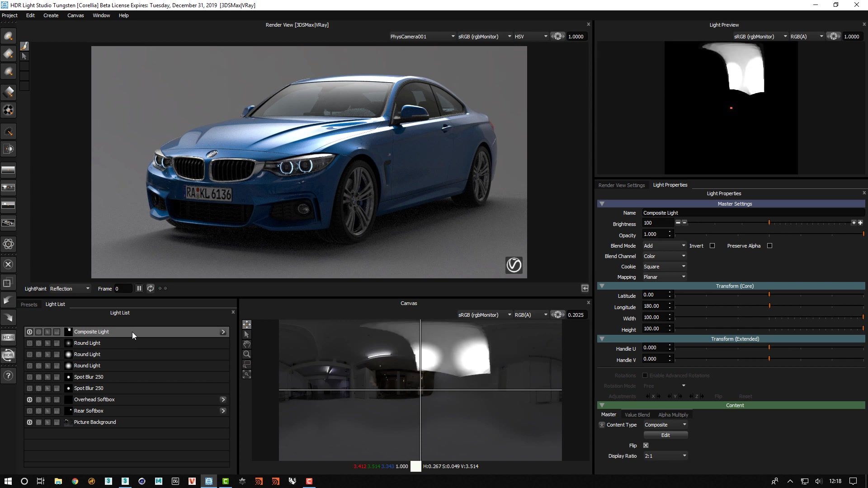
Task: Click the sky background icon in left toolbar
Action: [9, 205]
